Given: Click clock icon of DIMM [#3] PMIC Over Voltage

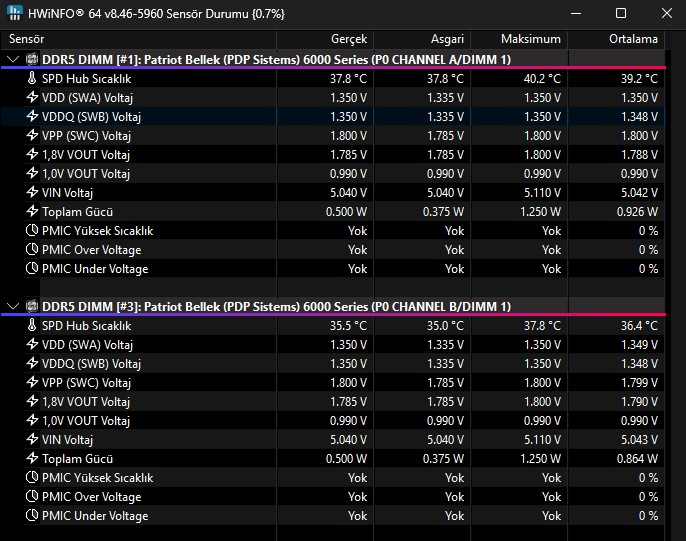Looking at the screenshot, I should 32,496.
